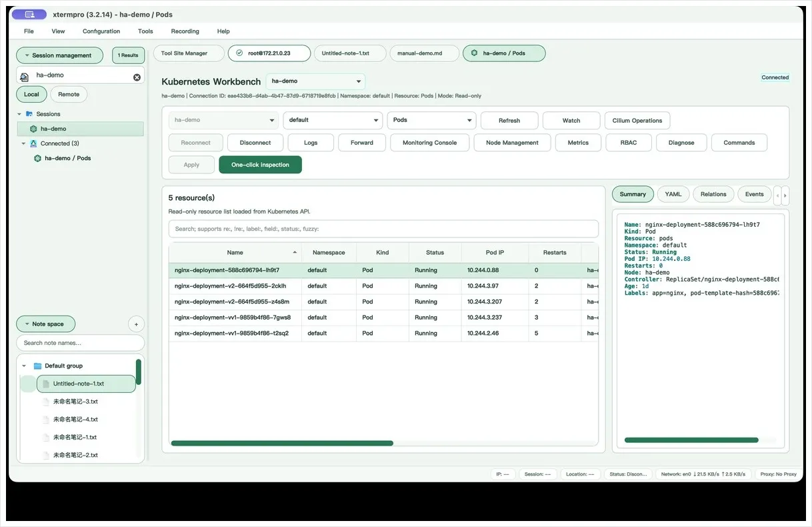Click the Disconnect button
This screenshot has width=812, height=527.
[x=255, y=143]
